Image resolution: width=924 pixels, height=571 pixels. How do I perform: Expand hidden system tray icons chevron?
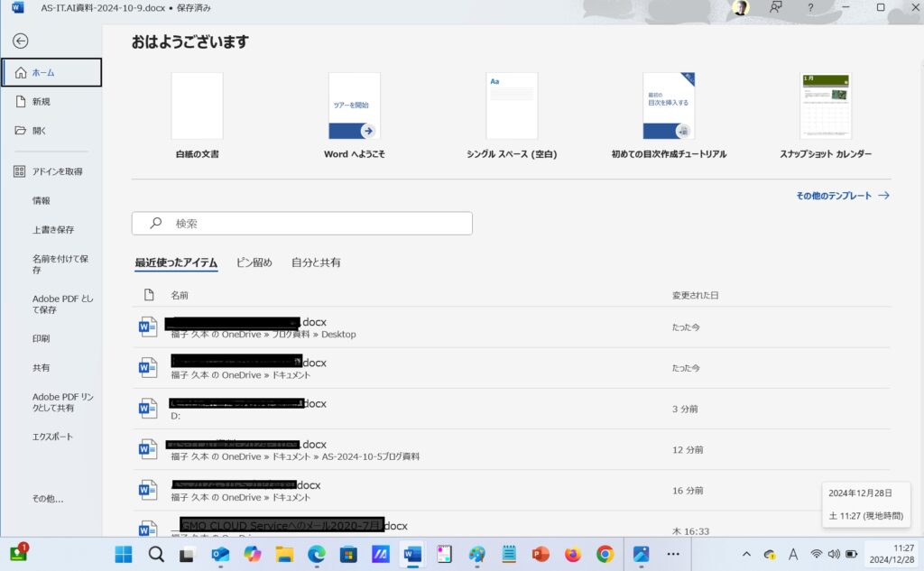pyautogui.click(x=746, y=554)
